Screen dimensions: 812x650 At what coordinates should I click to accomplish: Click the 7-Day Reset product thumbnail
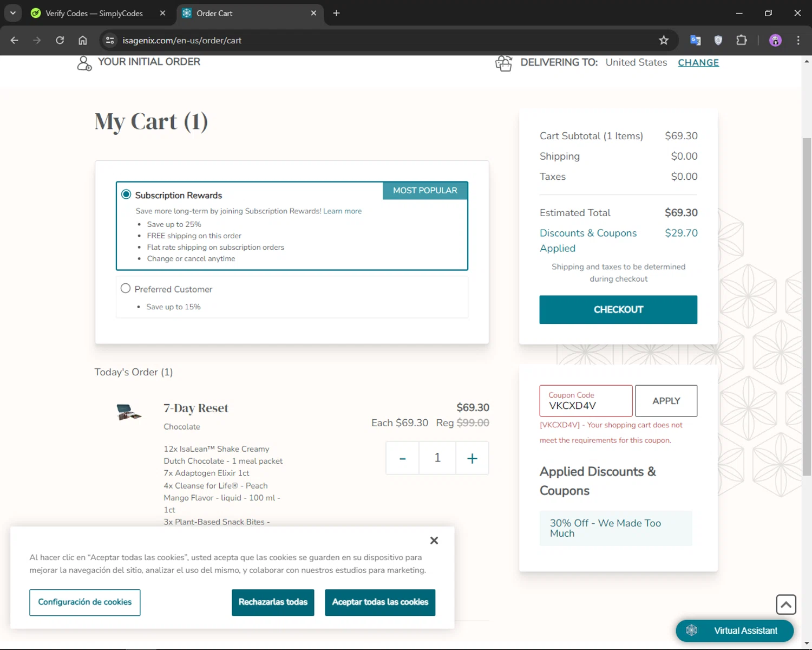point(129,412)
